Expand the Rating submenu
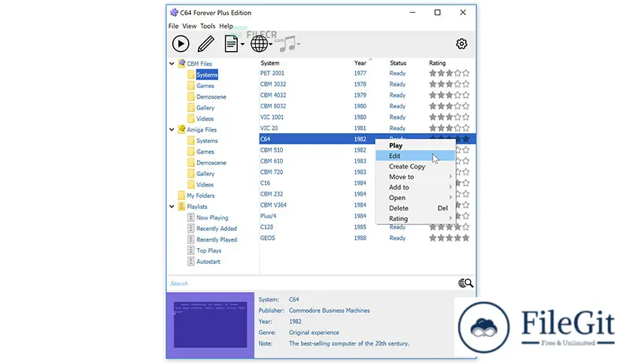Screen dimensions: 629x364 tap(415, 219)
